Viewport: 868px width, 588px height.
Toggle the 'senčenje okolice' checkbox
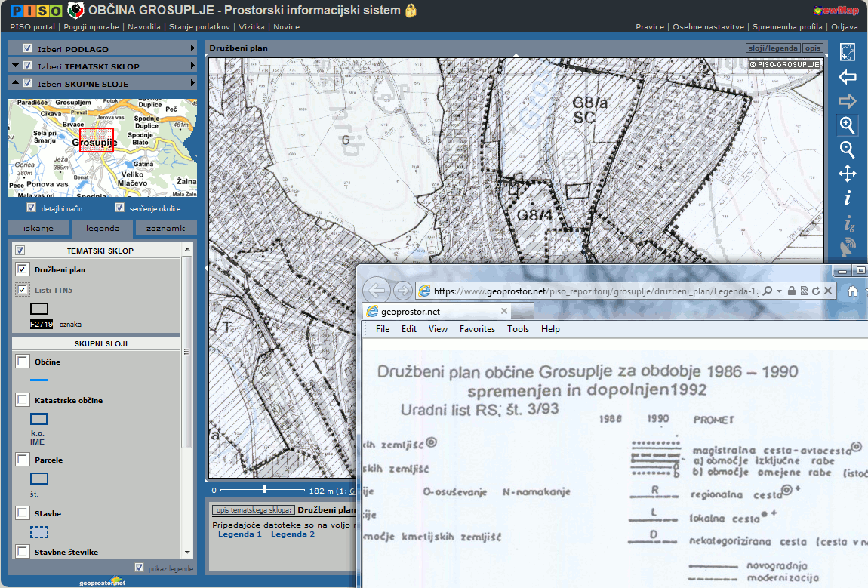(119, 208)
